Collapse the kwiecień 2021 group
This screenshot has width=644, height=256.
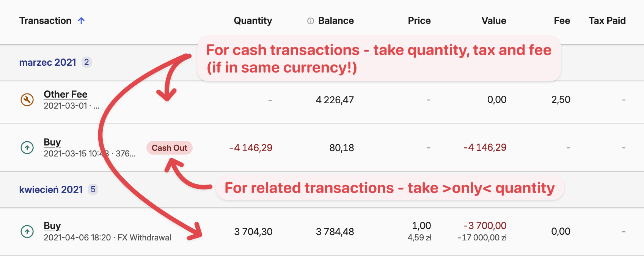click(51, 189)
